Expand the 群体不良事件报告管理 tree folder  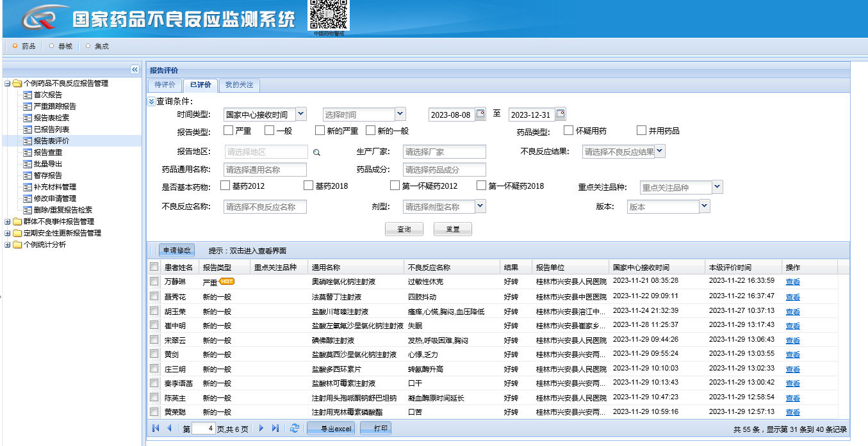(x=7, y=221)
